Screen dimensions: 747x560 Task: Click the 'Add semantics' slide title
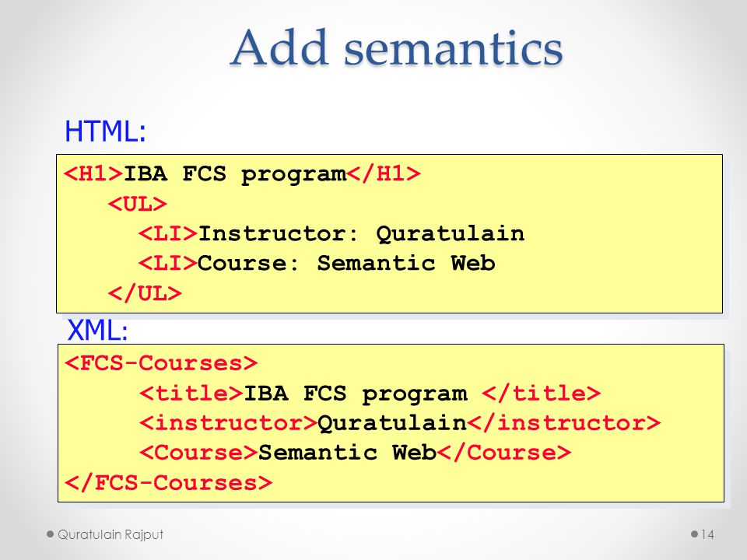coord(396,47)
